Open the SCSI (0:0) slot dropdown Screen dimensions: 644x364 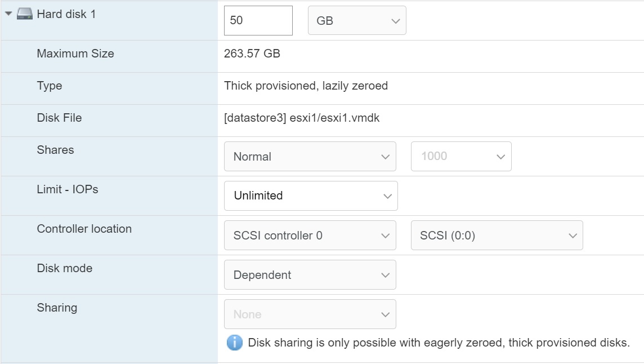coord(497,236)
